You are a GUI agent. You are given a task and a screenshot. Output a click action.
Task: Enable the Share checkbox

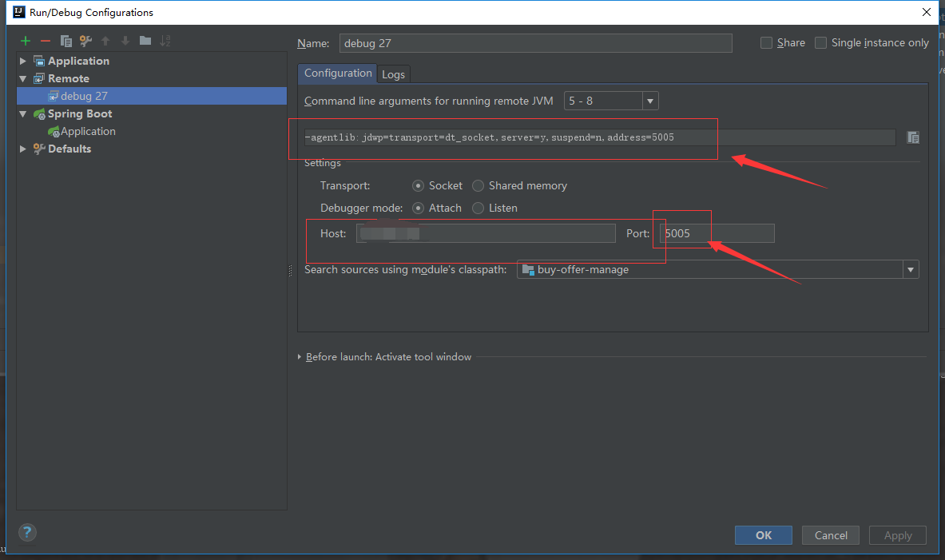coord(767,43)
